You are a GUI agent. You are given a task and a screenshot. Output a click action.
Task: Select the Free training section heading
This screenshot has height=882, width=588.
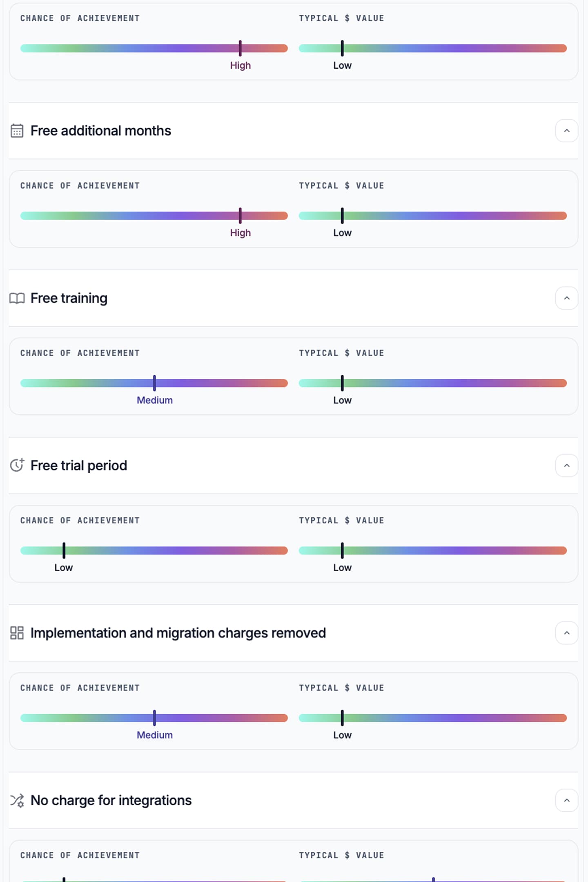pos(68,298)
